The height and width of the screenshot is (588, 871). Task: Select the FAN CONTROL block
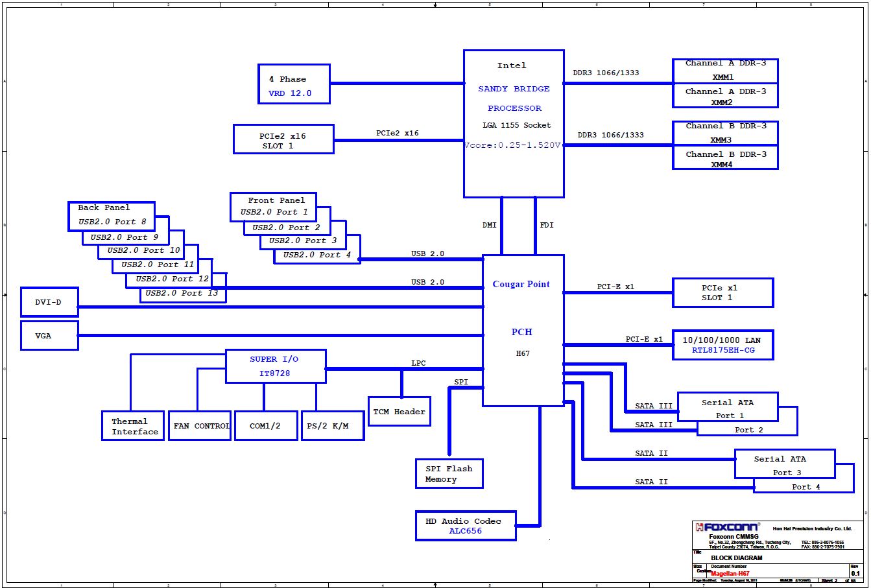pyautogui.click(x=200, y=426)
